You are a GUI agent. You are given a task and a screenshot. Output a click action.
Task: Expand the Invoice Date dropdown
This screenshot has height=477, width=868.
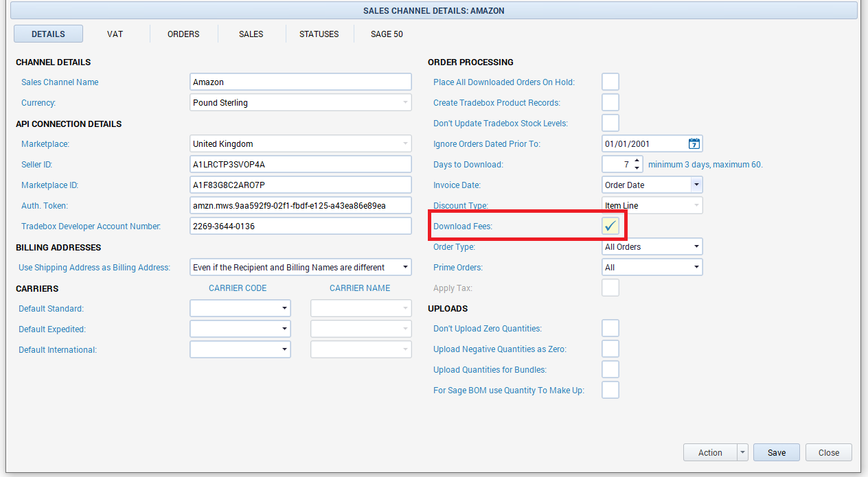[696, 185]
